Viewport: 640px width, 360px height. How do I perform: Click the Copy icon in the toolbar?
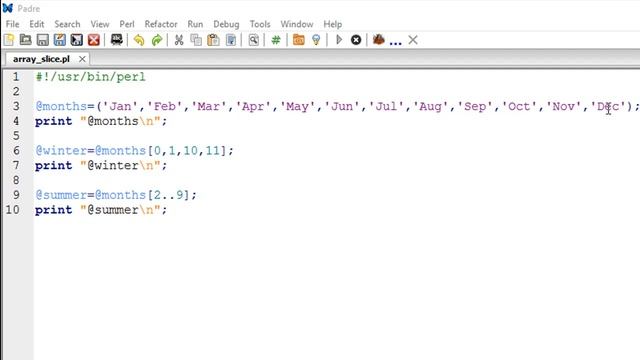tap(196, 40)
